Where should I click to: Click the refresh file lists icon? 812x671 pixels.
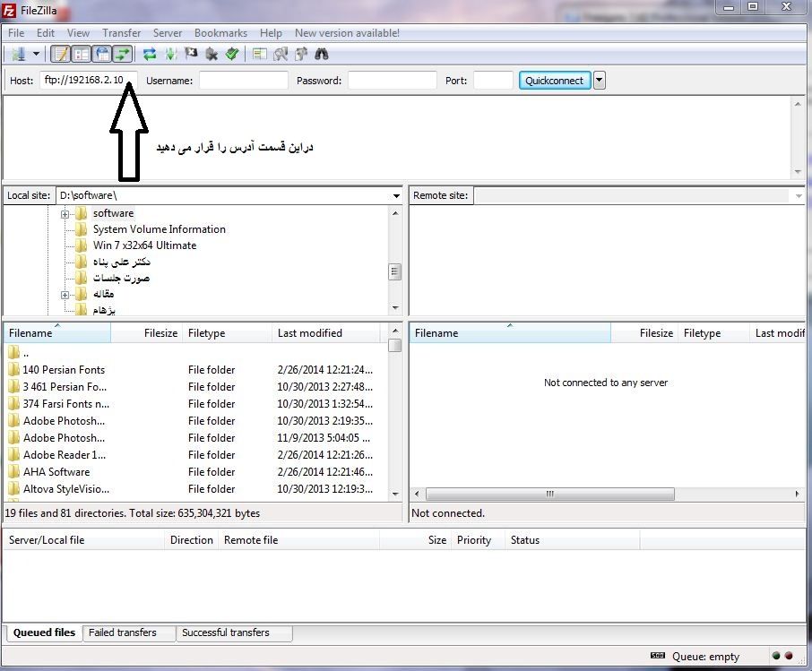coord(150,54)
